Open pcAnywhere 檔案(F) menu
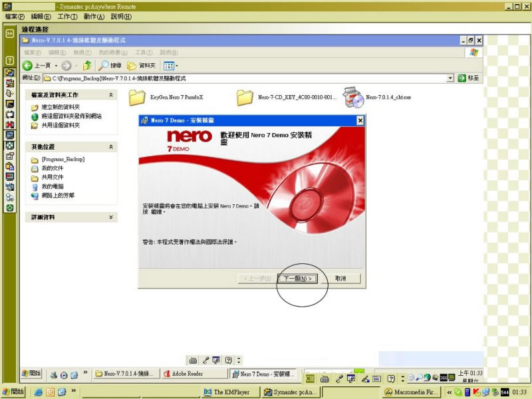 click(15, 17)
